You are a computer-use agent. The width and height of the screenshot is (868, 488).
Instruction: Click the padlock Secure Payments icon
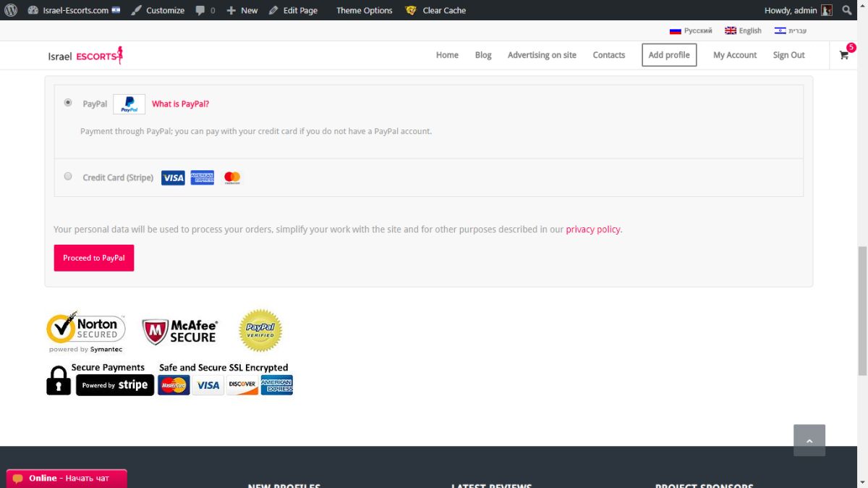point(59,380)
